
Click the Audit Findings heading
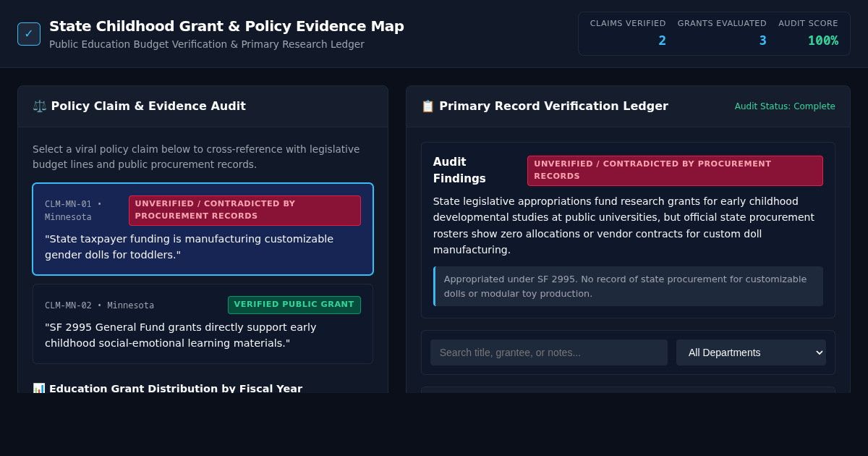(459, 171)
